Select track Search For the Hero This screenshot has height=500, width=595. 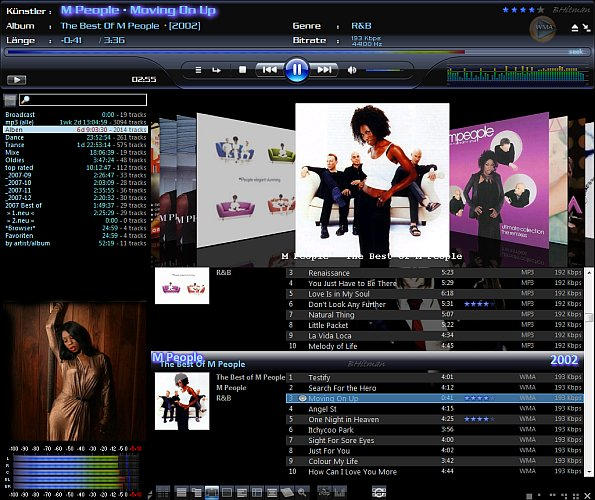coord(434,388)
